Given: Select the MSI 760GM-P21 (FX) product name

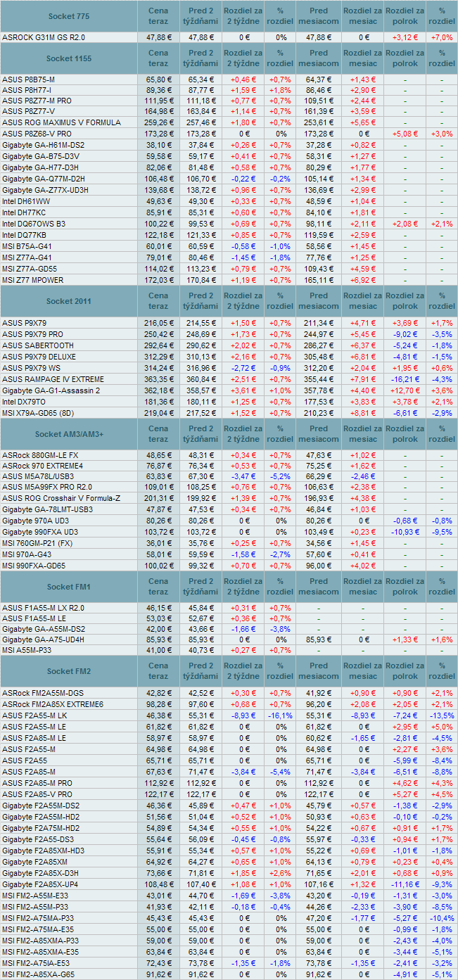Looking at the screenshot, I should click(39, 542).
